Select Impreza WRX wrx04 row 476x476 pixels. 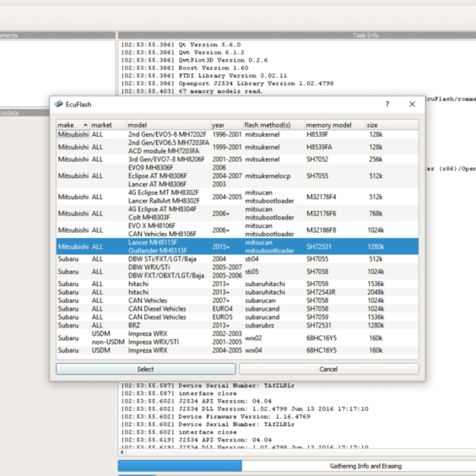click(x=237, y=350)
